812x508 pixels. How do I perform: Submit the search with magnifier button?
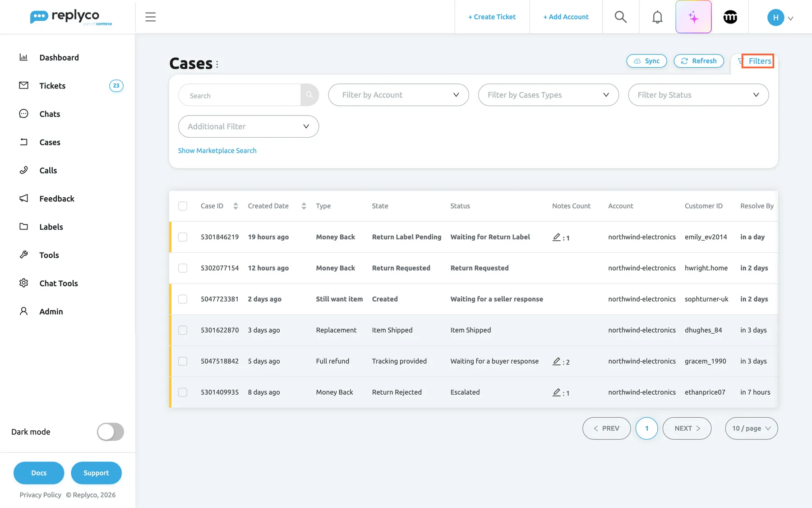(x=309, y=95)
